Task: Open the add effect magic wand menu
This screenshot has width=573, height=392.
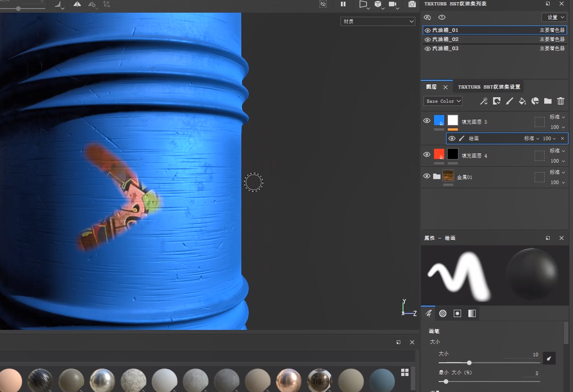Action: (484, 101)
